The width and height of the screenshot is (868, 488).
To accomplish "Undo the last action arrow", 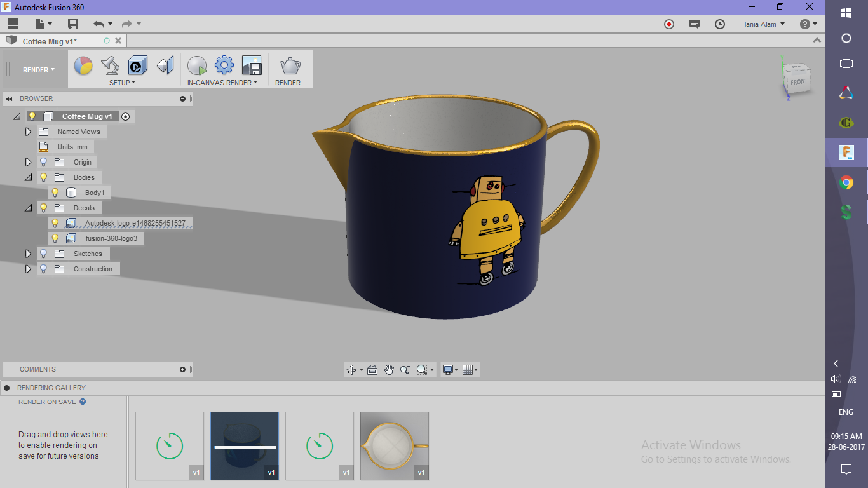I will click(98, 24).
